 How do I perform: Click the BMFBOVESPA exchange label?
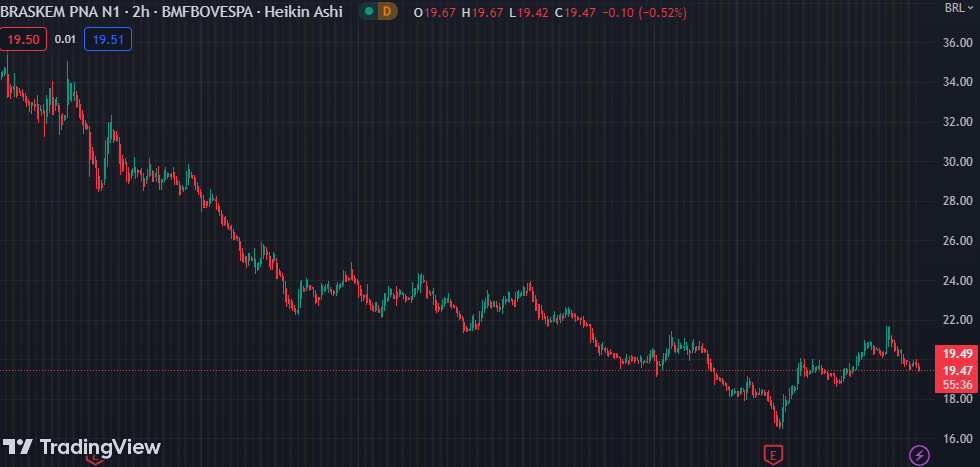point(209,11)
